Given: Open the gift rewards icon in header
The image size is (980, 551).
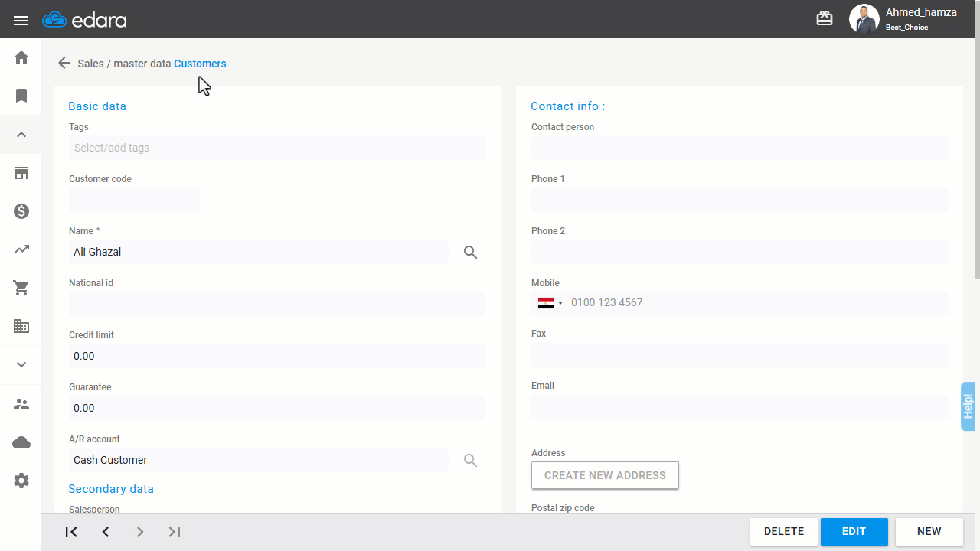Looking at the screenshot, I should (825, 18).
